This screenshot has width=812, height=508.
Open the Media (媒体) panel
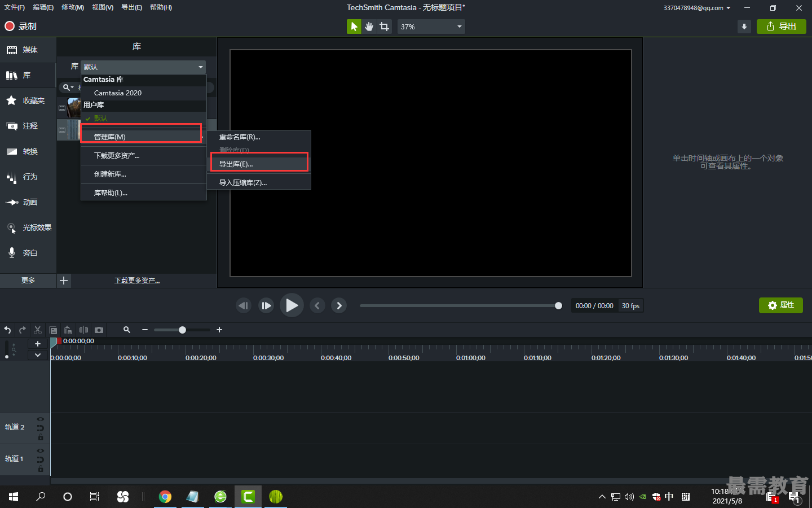[28, 50]
